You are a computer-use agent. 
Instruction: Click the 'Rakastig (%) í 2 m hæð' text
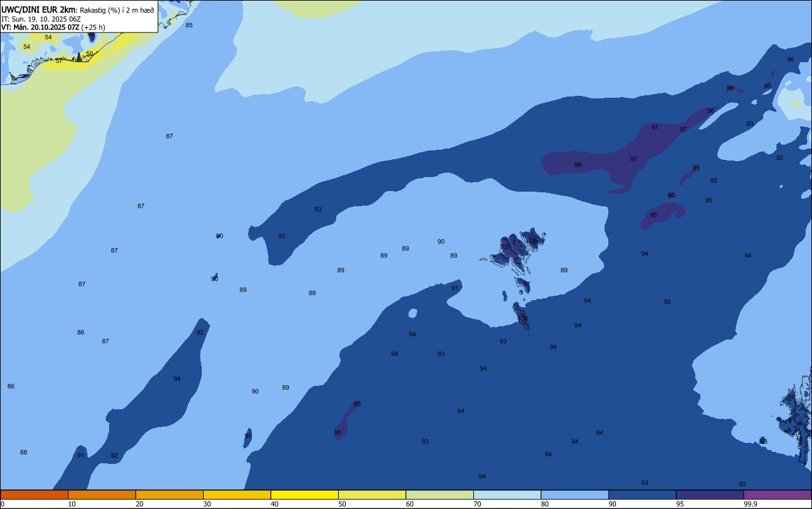click(117, 10)
